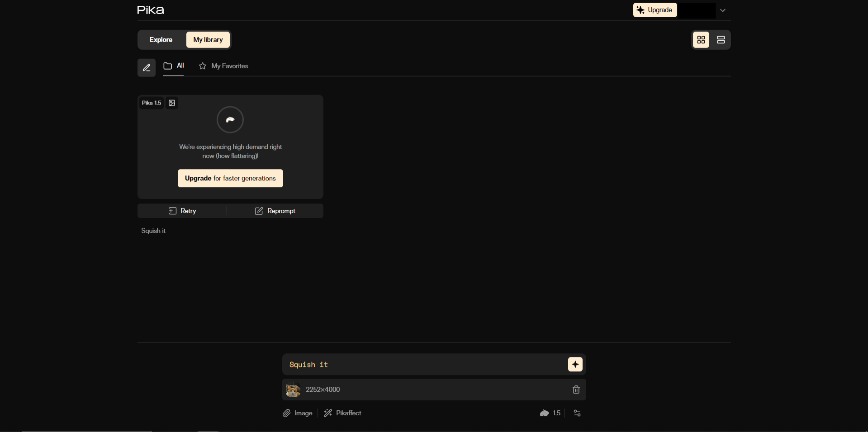Viewport: 868px width, 432px height.
Task: Submit prompt with sparkle generate button
Action: point(575,364)
